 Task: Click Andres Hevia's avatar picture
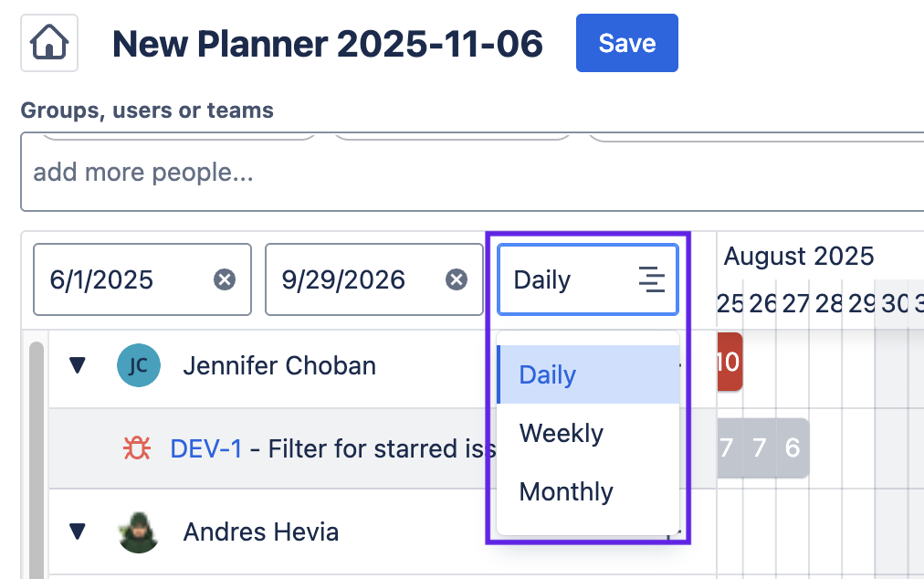[139, 532]
